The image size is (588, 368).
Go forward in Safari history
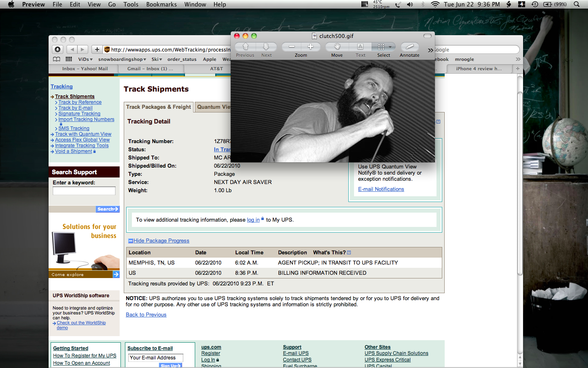pos(83,49)
